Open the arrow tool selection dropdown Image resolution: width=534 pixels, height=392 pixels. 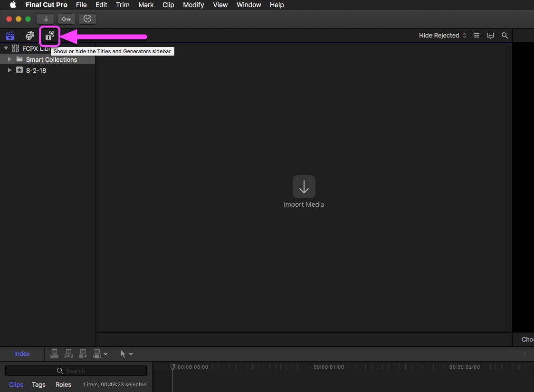126,354
